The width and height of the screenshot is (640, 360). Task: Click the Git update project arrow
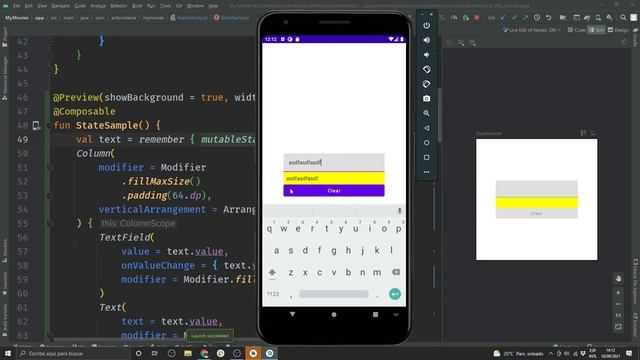tap(503, 18)
